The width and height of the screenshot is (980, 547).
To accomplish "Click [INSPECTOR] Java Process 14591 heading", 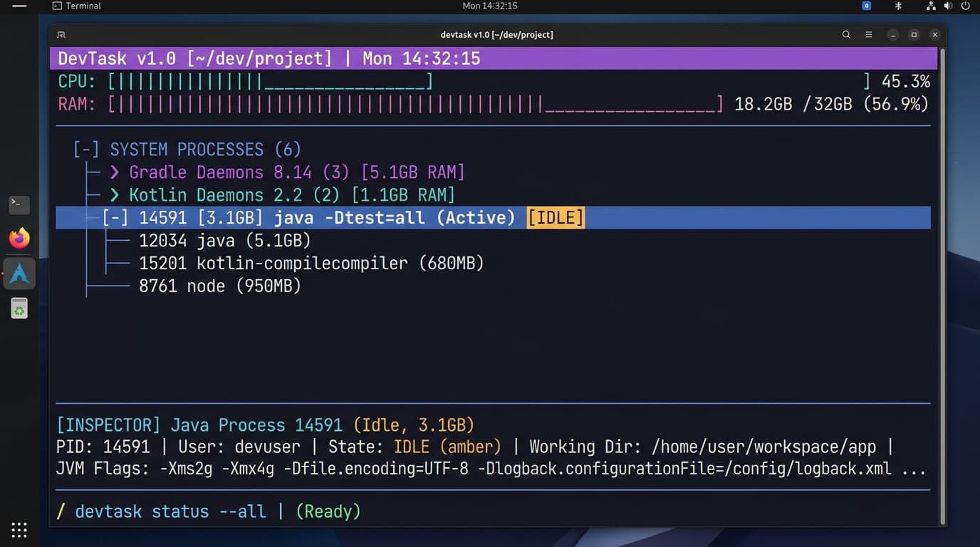I will click(199, 426).
